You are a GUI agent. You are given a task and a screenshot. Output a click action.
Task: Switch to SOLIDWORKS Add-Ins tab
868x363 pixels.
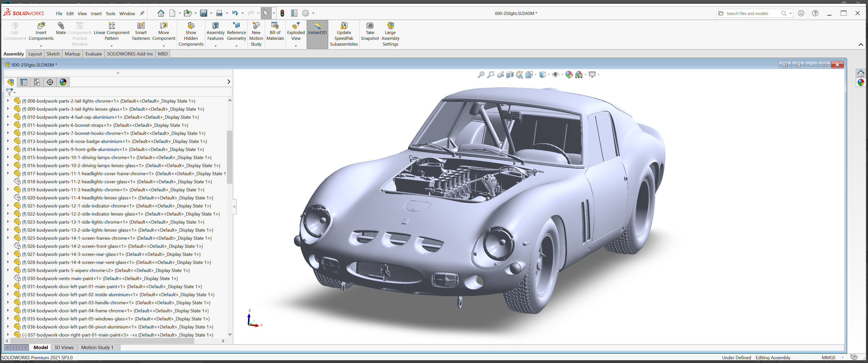(x=130, y=54)
